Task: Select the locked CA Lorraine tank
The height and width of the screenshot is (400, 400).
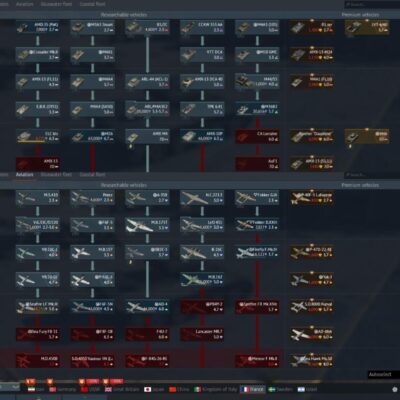Action: tap(257, 137)
